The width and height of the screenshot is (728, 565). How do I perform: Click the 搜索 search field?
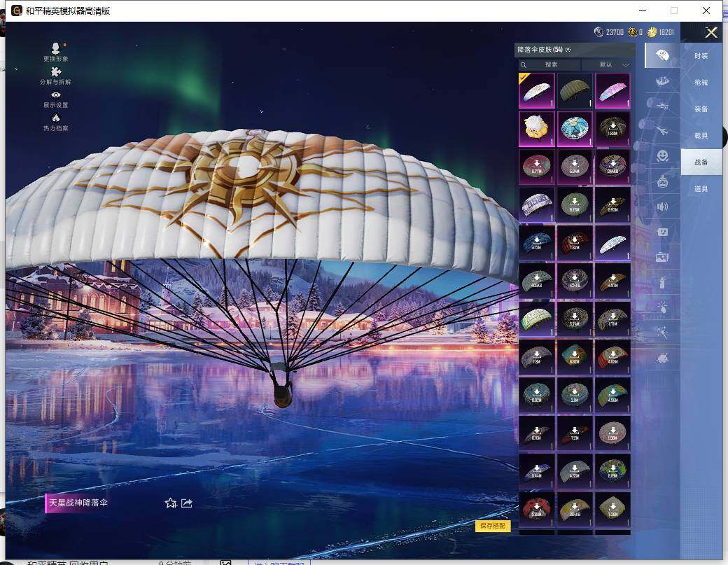tap(549, 64)
